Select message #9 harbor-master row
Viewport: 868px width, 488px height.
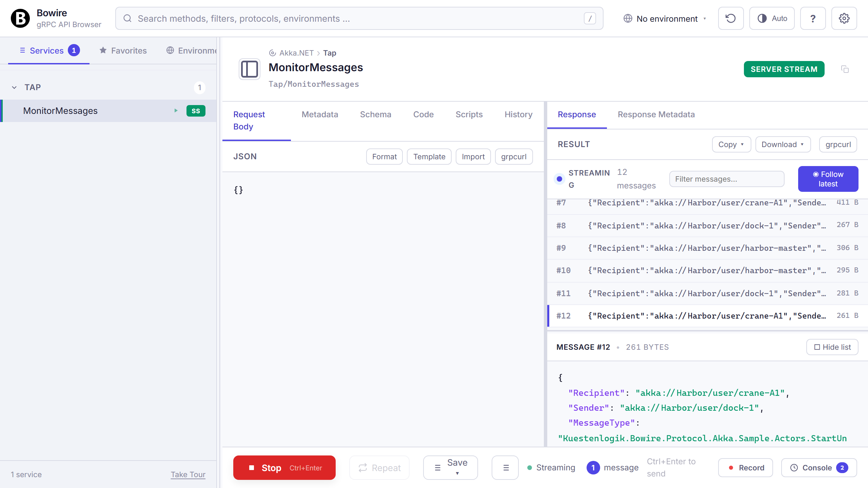(707, 248)
